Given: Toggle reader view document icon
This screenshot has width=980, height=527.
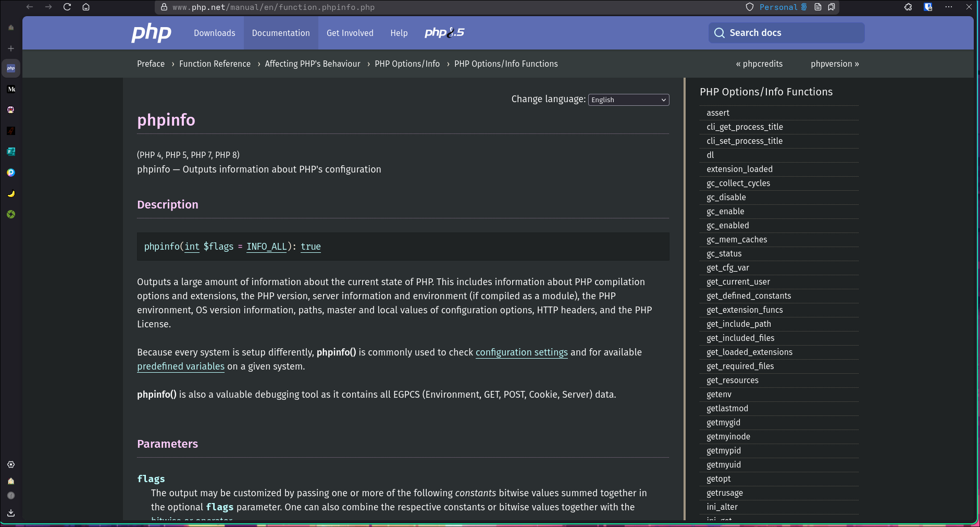Looking at the screenshot, I should (818, 7).
